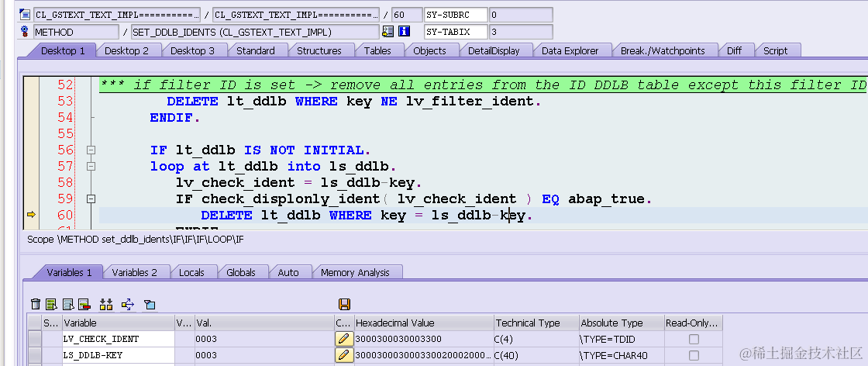868x366 pixels.
Task: Click the SY-TABIX field
Action: [456, 32]
